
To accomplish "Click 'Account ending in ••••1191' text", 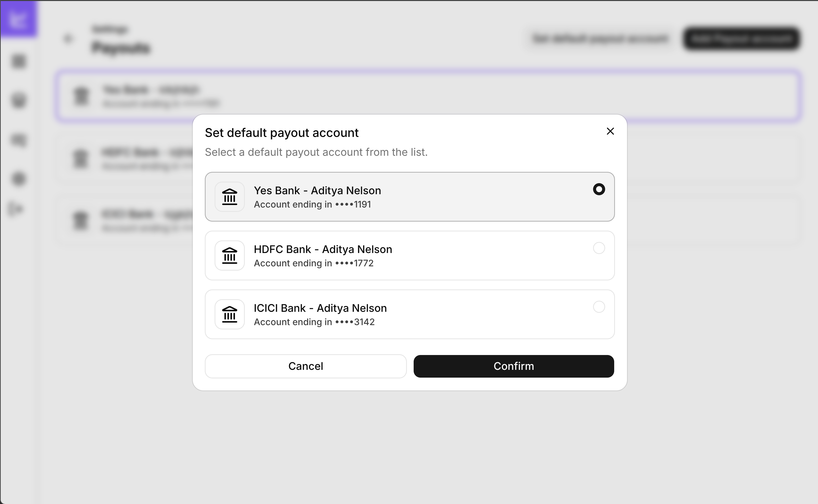I will click(x=312, y=204).
